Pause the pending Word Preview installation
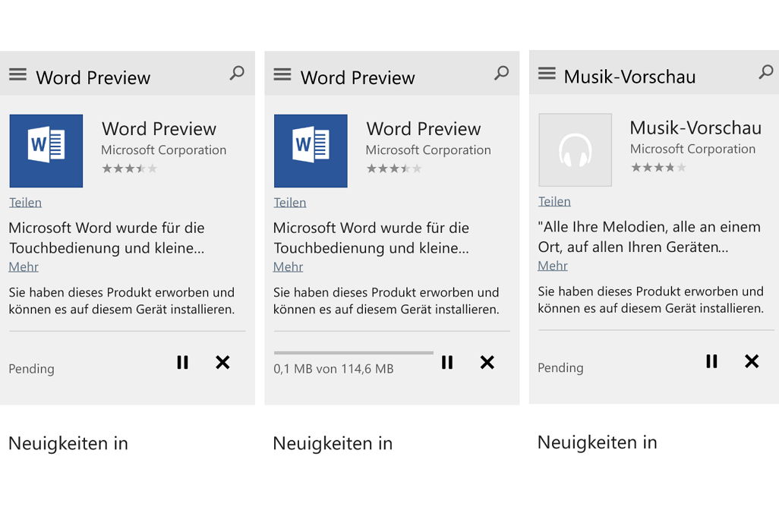Screen dimensions: 779x532 pyautogui.click(x=182, y=362)
